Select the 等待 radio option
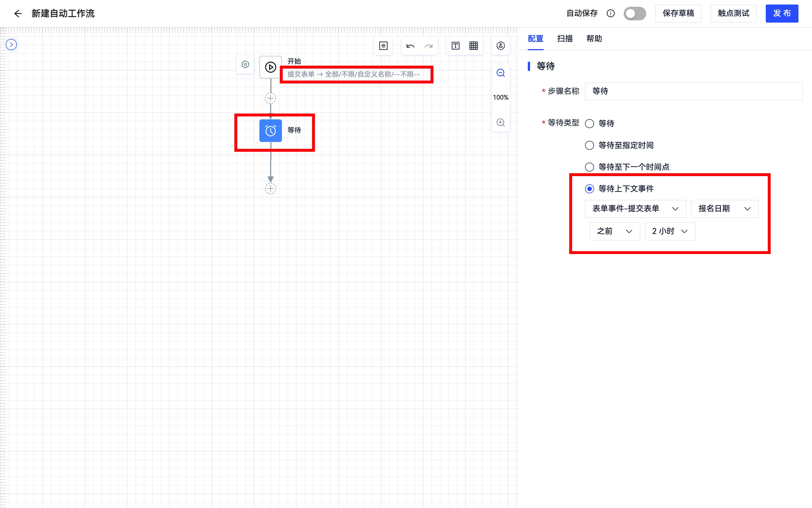The height and width of the screenshot is (508, 812). coord(589,124)
